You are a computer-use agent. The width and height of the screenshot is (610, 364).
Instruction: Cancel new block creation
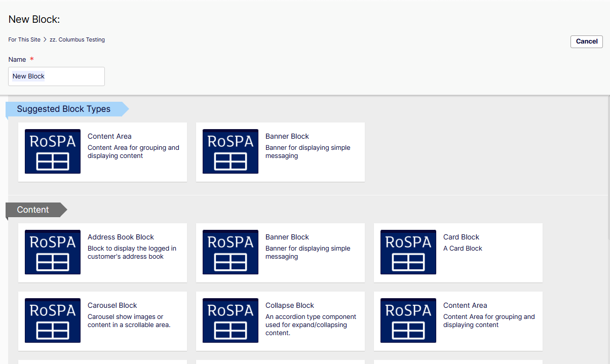[x=587, y=42]
